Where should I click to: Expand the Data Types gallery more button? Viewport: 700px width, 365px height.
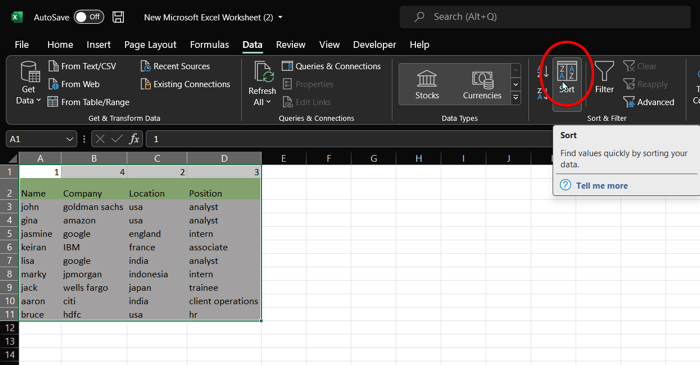[x=516, y=98]
